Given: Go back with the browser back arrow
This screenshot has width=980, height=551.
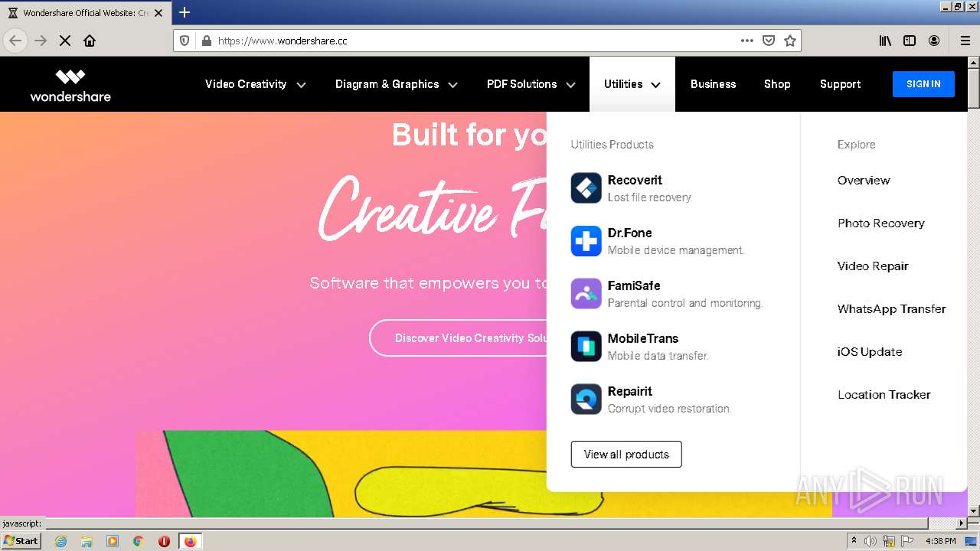Looking at the screenshot, I should coord(15,41).
